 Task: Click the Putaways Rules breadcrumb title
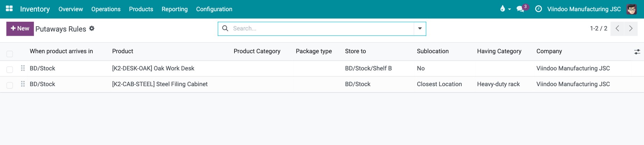[61, 29]
